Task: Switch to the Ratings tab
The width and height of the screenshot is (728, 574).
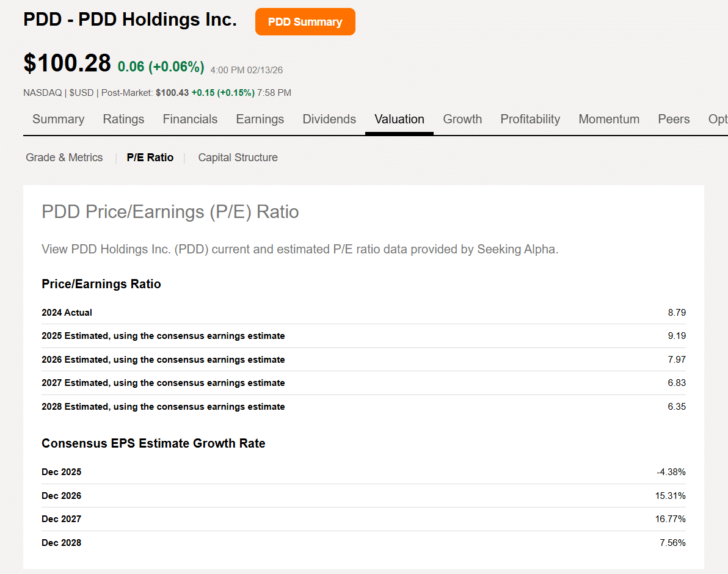Action: [123, 119]
